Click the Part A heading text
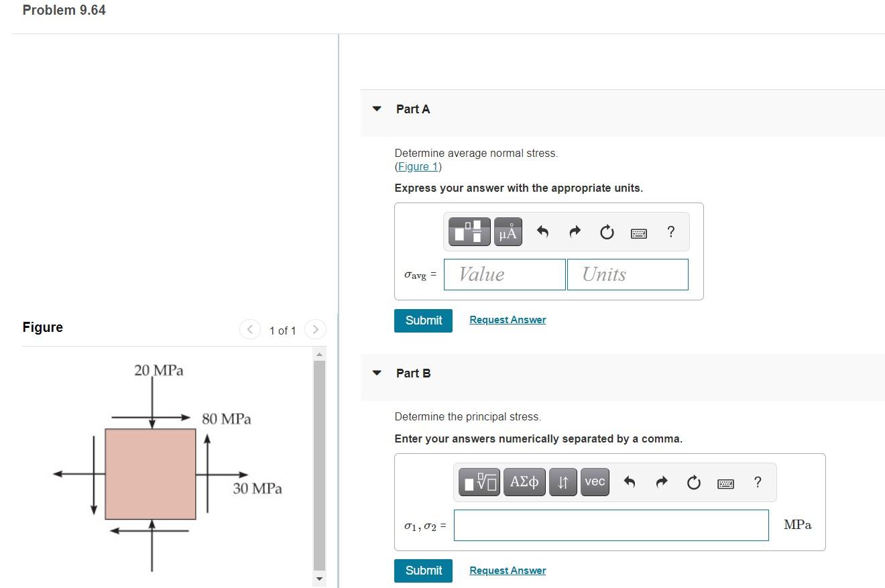 coord(413,109)
